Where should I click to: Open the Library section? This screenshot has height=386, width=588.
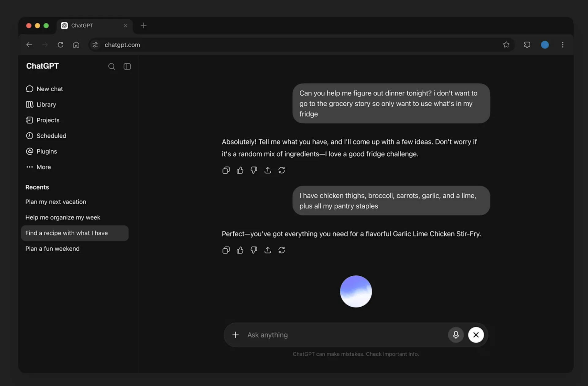pyautogui.click(x=41, y=105)
